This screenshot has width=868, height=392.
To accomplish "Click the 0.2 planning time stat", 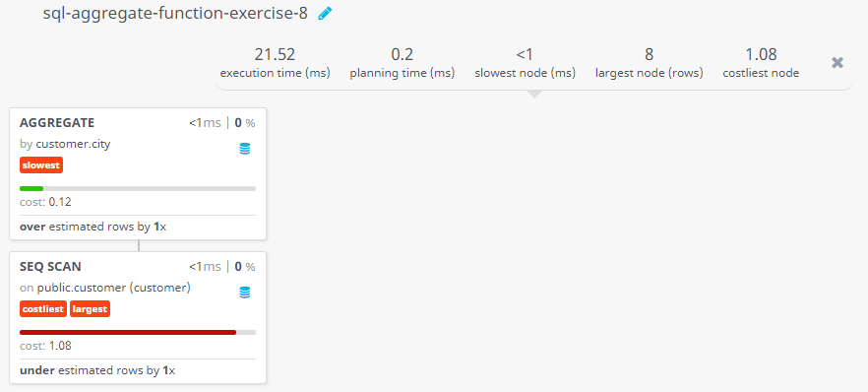I will tap(402, 63).
